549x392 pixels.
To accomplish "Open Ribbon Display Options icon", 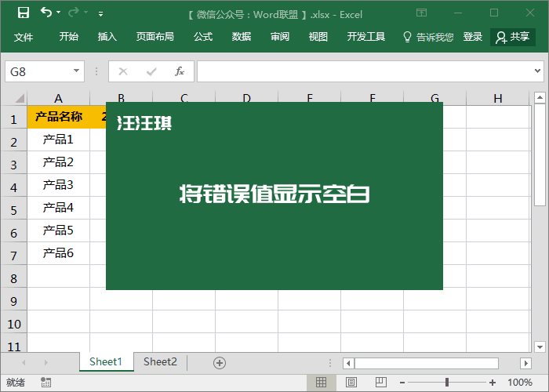I will click(x=421, y=13).
